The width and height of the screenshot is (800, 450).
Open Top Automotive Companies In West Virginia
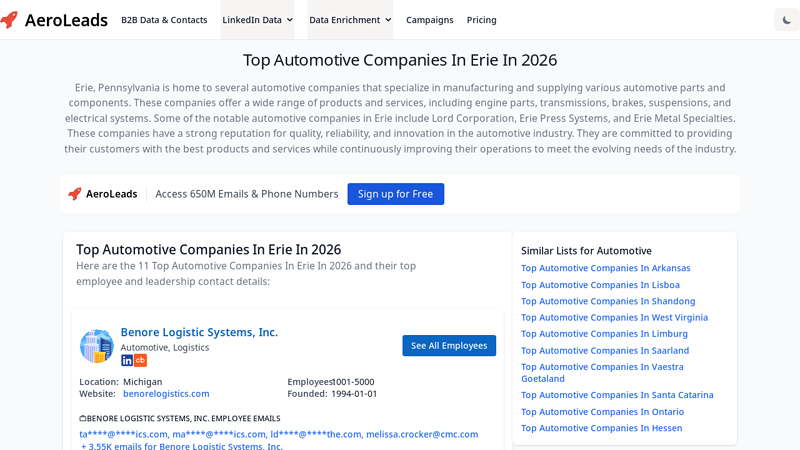coord(614,317)
